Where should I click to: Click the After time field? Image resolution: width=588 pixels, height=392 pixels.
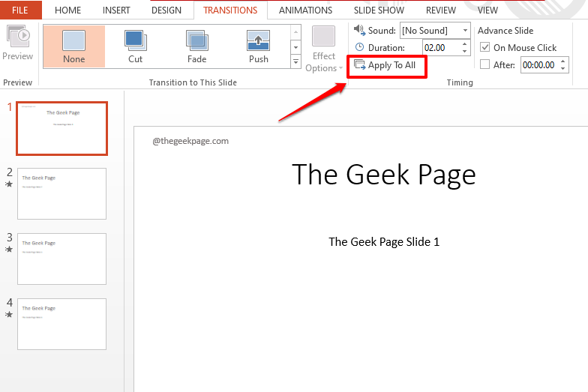pos(539,64)
